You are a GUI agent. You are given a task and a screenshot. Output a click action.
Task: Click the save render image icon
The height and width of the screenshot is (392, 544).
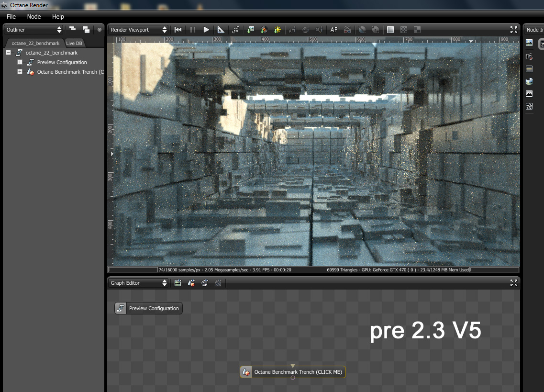[251, 30]
